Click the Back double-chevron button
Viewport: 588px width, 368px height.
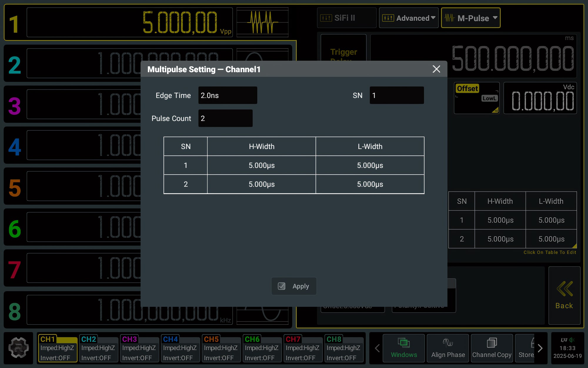564,295
